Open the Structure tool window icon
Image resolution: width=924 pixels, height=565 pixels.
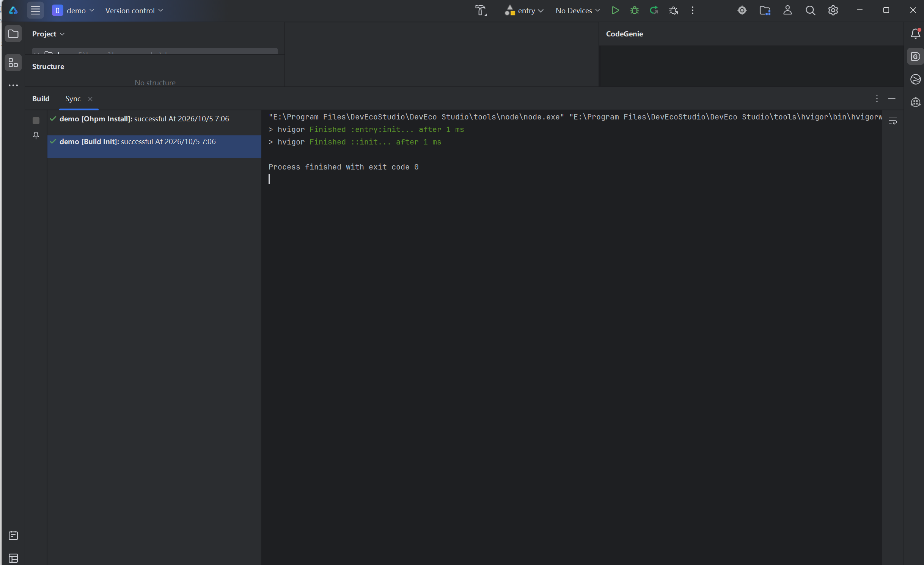tap(13, 63)
